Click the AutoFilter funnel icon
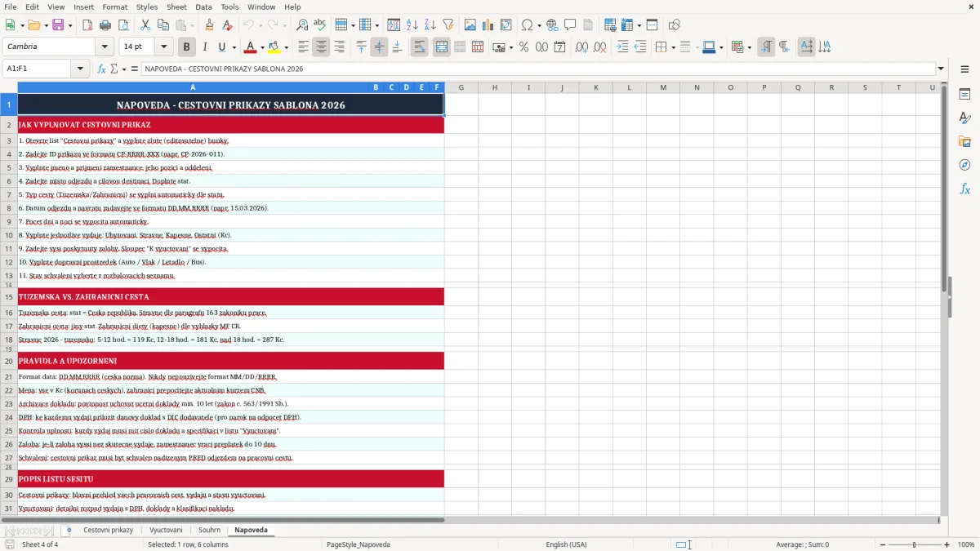 [448, 25]
